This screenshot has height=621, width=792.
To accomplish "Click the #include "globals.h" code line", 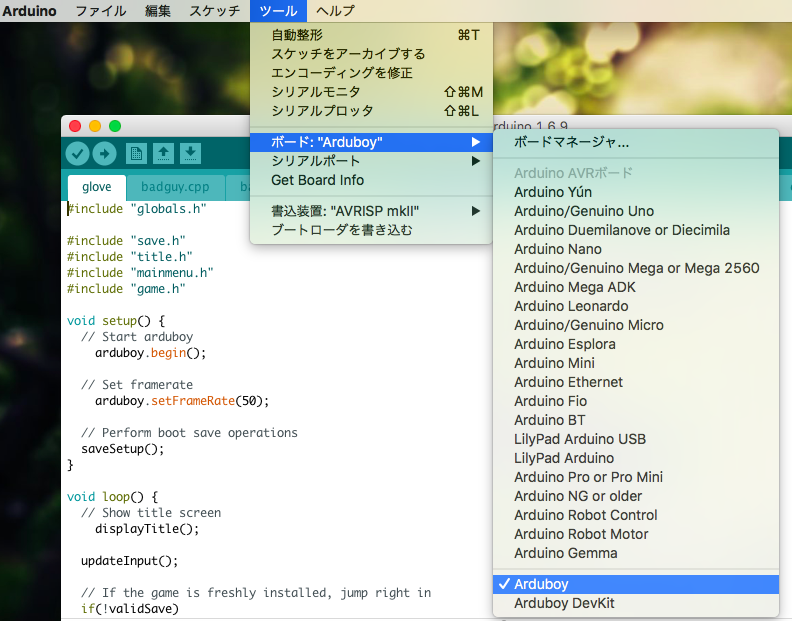I will point(137,209).
